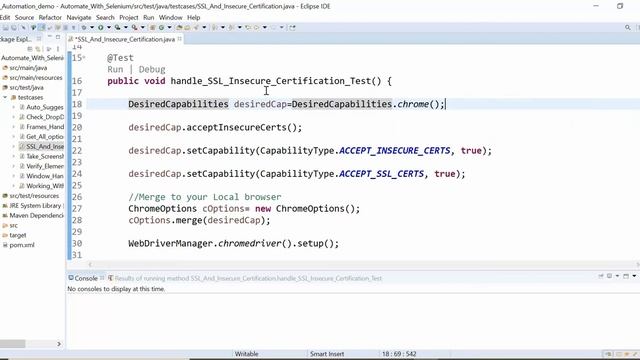This screenshot has width=640, height=360.
Task: Expand the Check_DropD file node
Action: (x=13, y=117)
